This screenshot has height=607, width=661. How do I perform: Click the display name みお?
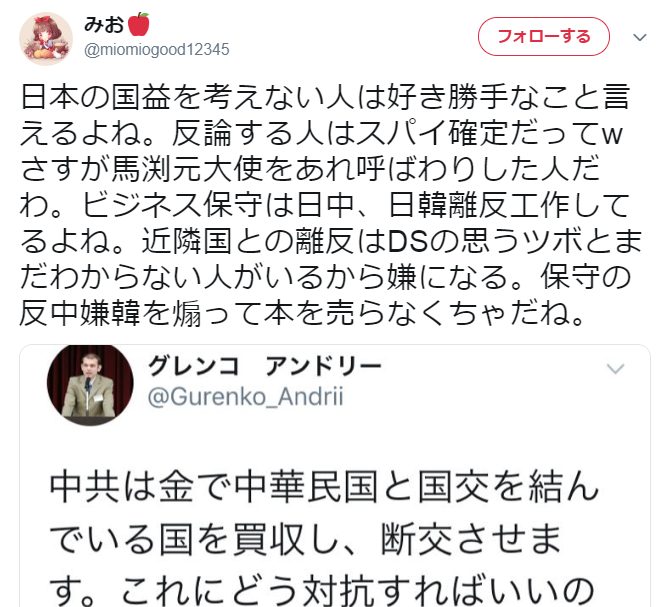point(104,24)
